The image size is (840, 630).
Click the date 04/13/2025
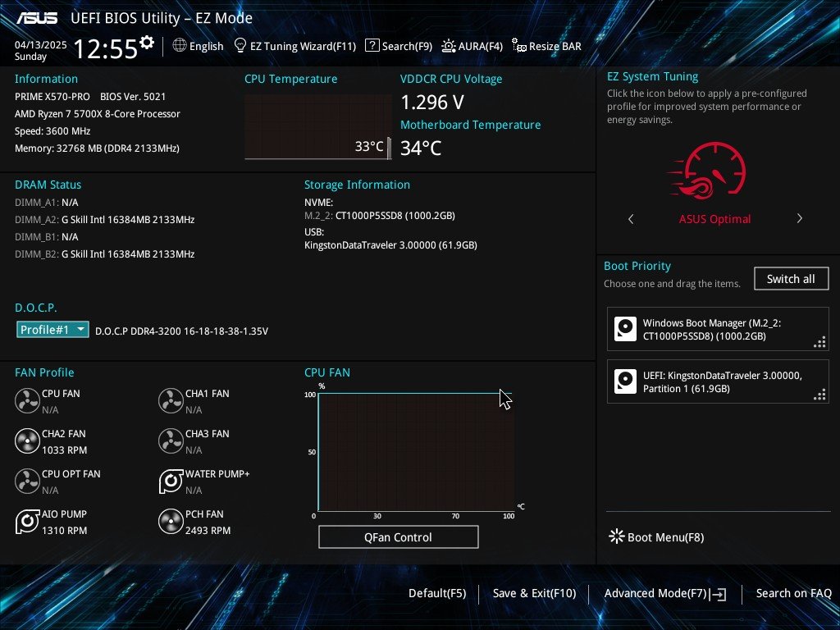(x=41, y=45)
